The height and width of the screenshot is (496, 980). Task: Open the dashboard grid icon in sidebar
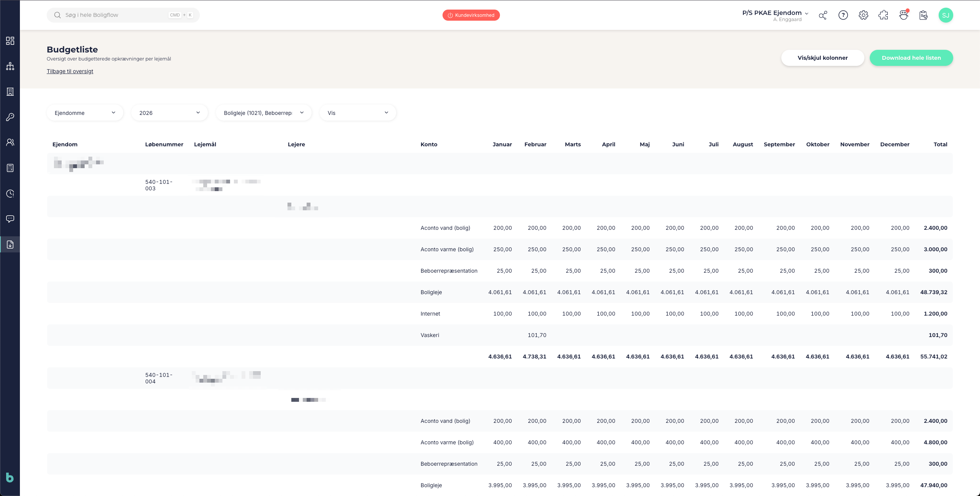pyautogui.click(x=10, y=41)
